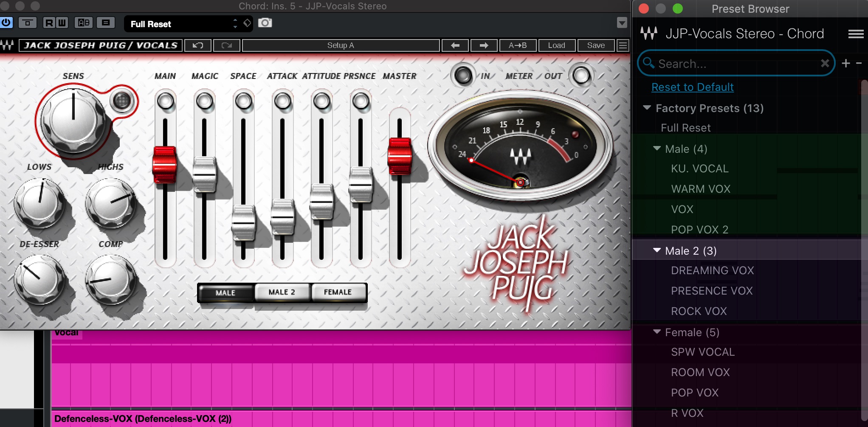The width and height of the screenshot is (868, 427).
Task: Select the SPW VOCAL preset
Action: point(703,352)
